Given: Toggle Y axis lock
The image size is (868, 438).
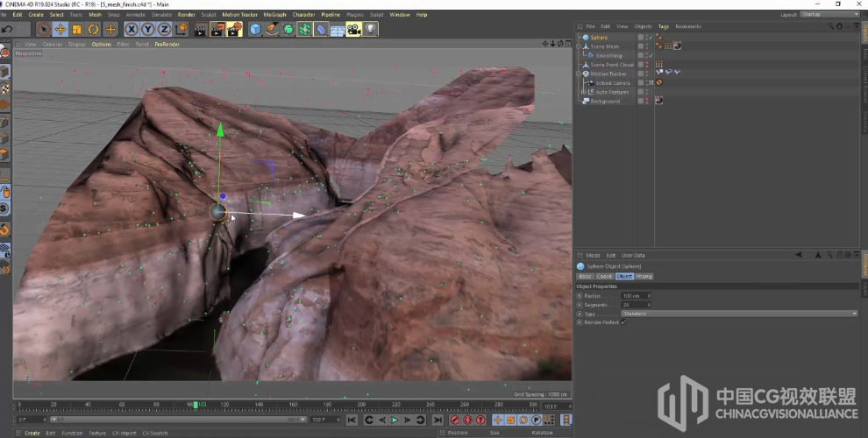Looking at the screenshot, I should click(x=148, y=29).
